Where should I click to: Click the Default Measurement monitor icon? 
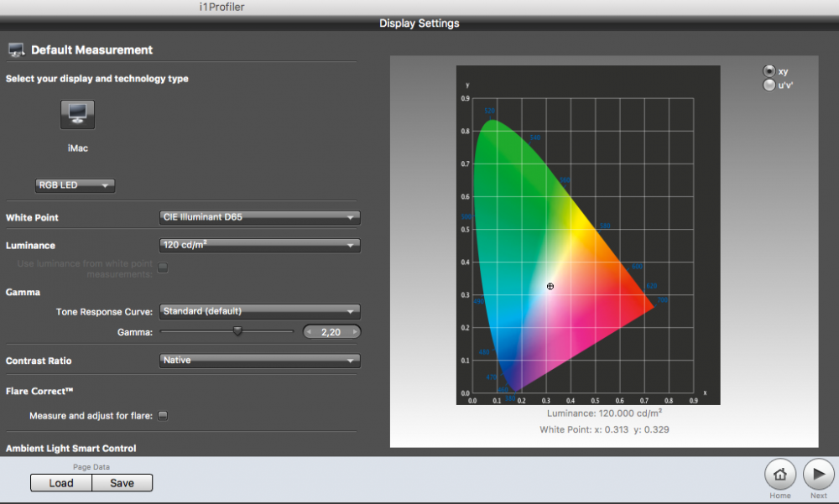point(16,50)
